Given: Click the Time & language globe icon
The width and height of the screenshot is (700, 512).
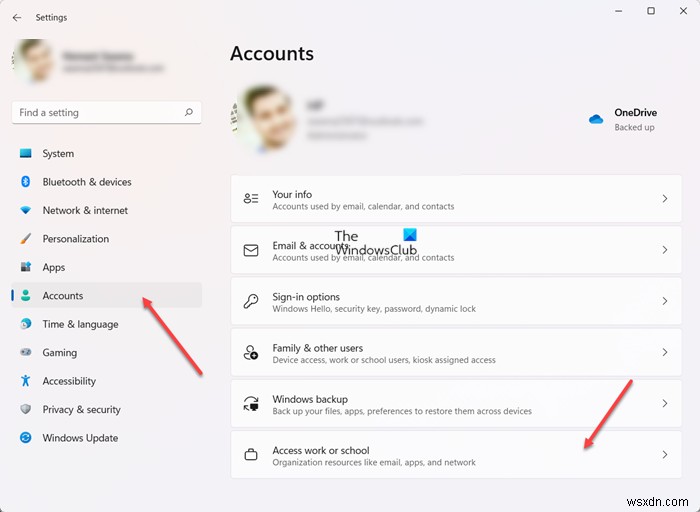Looking at the screenshot, I should 26,324.
